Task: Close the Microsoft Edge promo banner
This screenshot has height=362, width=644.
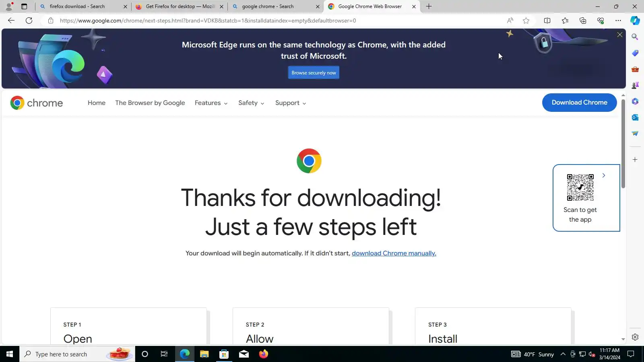Action: point(620,35)
